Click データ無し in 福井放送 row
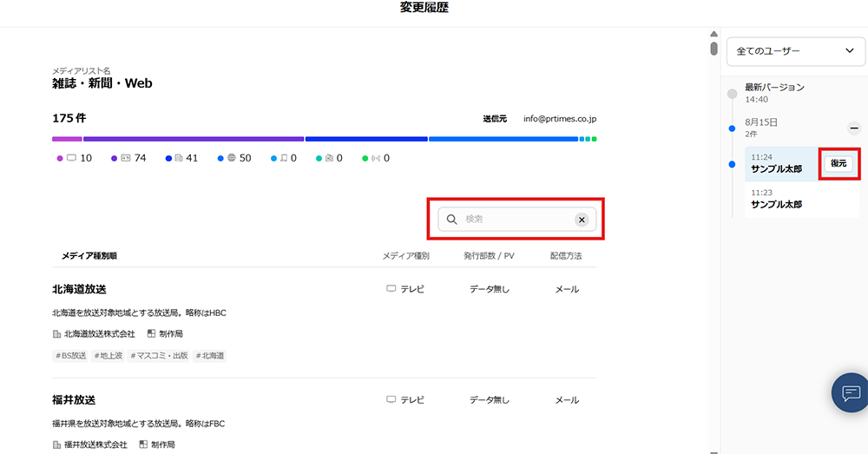 (x=490, y=399)
